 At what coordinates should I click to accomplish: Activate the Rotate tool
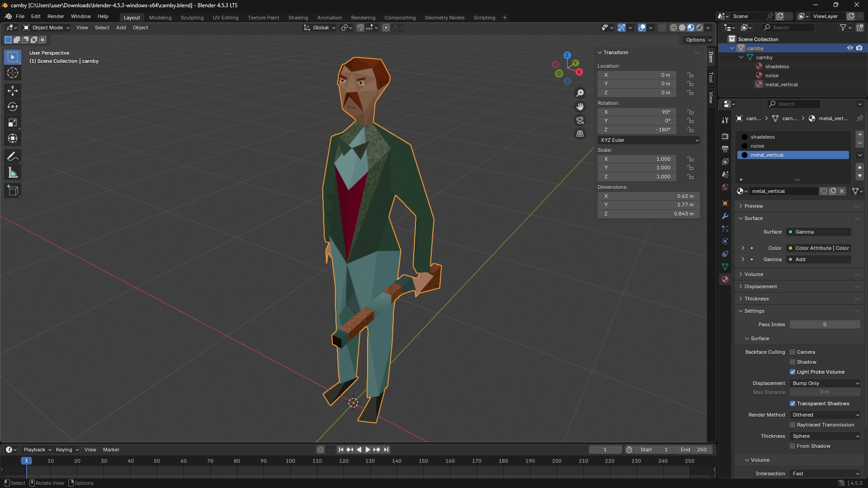tap(13, 107)
